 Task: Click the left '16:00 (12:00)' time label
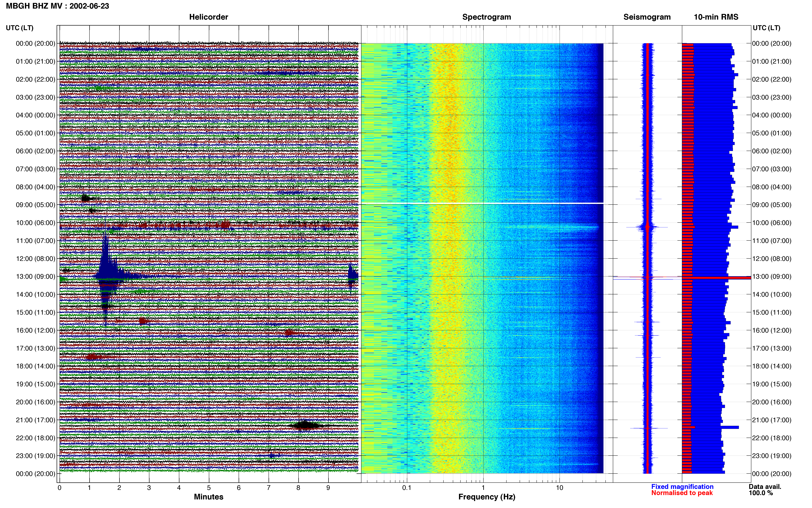pos(36,330)
